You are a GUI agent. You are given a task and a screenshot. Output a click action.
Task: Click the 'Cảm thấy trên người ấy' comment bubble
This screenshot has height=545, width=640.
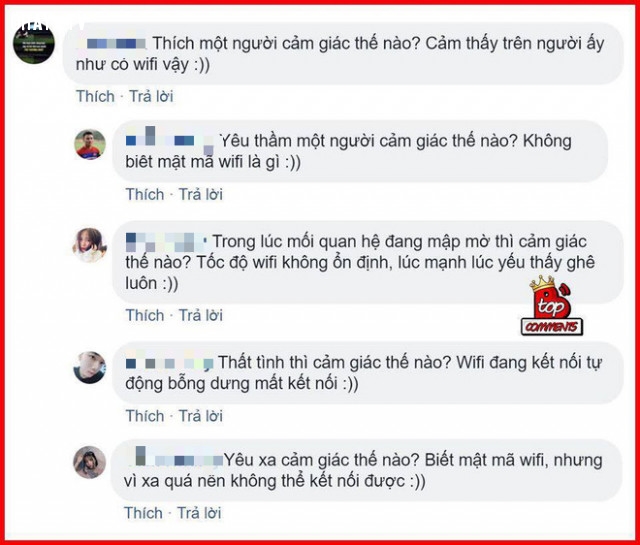343,53
